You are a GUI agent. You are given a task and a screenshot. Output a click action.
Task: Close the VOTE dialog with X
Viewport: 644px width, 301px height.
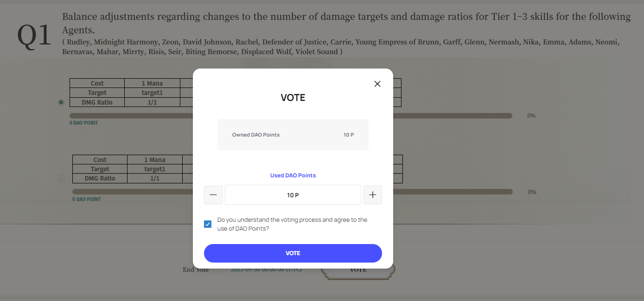click(x=377, y=84)
